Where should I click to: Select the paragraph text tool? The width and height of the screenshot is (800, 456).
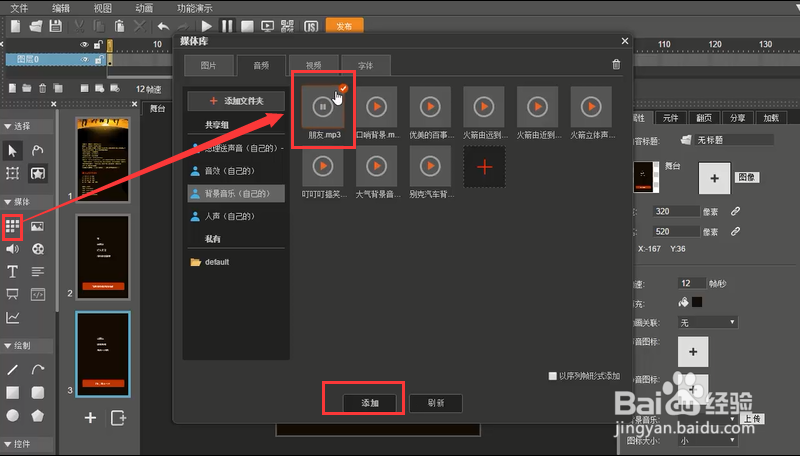38,271
